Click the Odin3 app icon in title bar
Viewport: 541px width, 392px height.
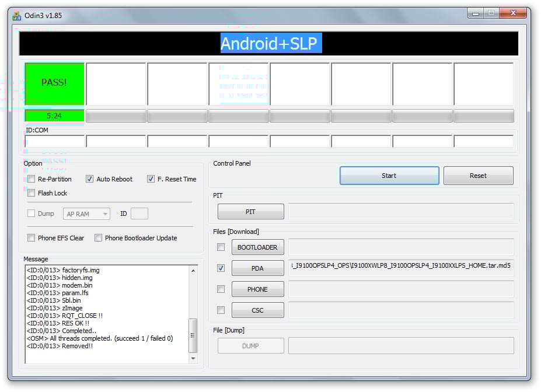pyautogui.click(x=17, y=16)
